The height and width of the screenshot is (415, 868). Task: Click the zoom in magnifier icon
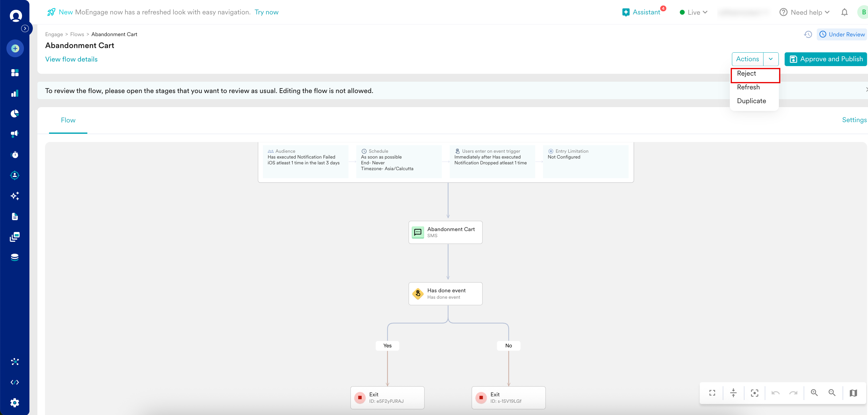pyautogui.click(x=814, y=393)
